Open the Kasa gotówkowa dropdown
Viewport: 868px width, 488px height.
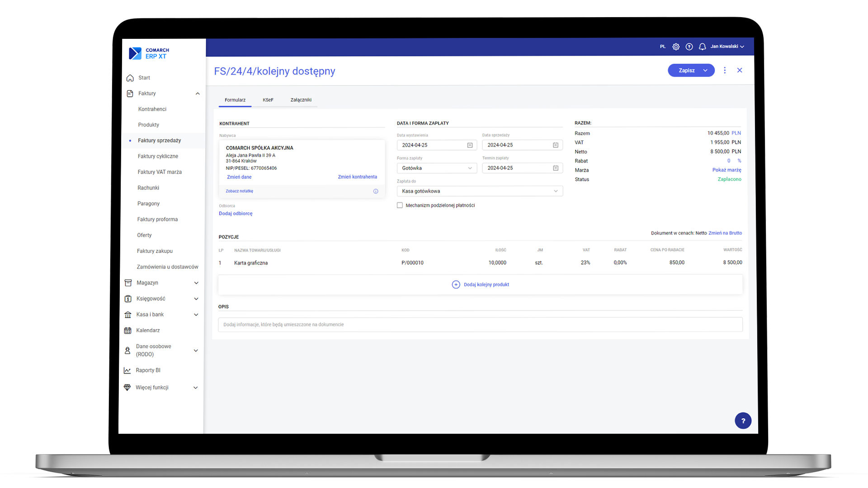tap(480, 191)
